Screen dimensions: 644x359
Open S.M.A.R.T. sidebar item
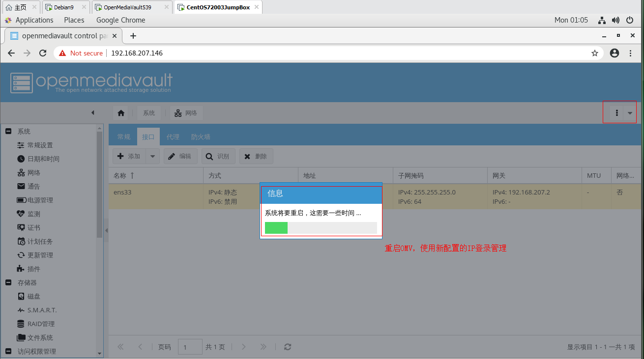click(x=37, y=310)
